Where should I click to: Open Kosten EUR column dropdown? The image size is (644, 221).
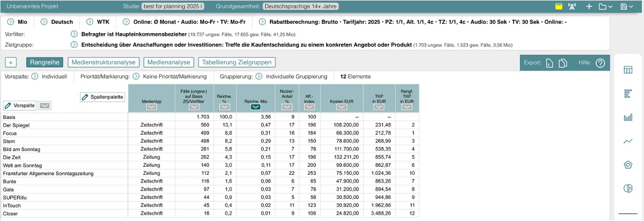point(341,107)
